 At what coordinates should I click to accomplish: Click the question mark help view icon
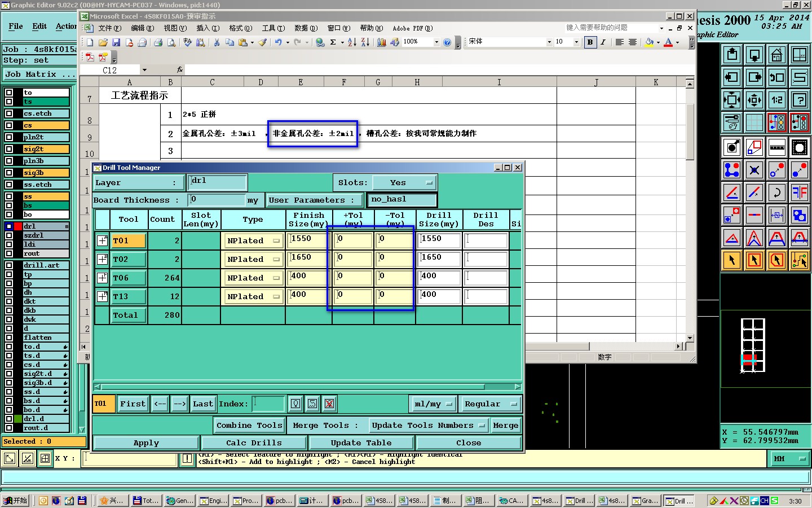tap(800, 100)
